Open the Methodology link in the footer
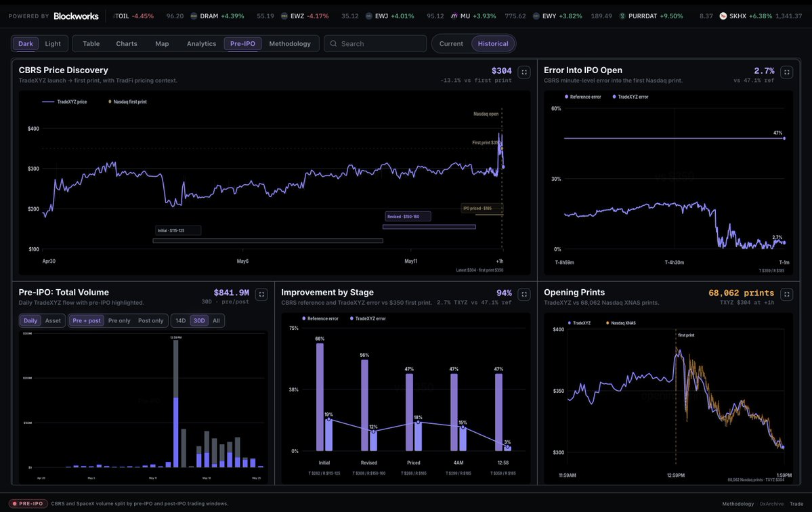812x512 pixels. (738, 504)
